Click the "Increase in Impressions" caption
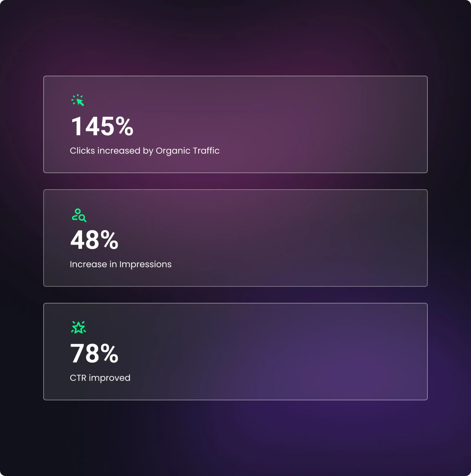 [121, 264]
